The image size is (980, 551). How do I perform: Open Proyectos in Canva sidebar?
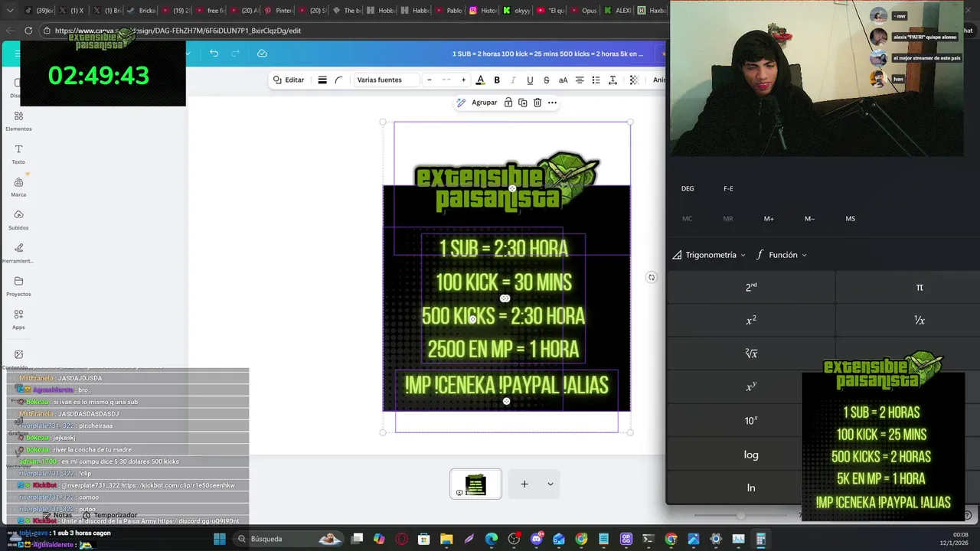18,286
